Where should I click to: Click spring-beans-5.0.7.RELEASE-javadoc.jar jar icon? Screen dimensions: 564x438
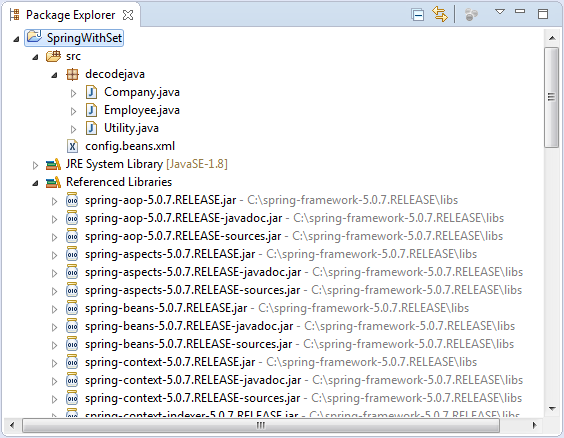coord(72,326)
